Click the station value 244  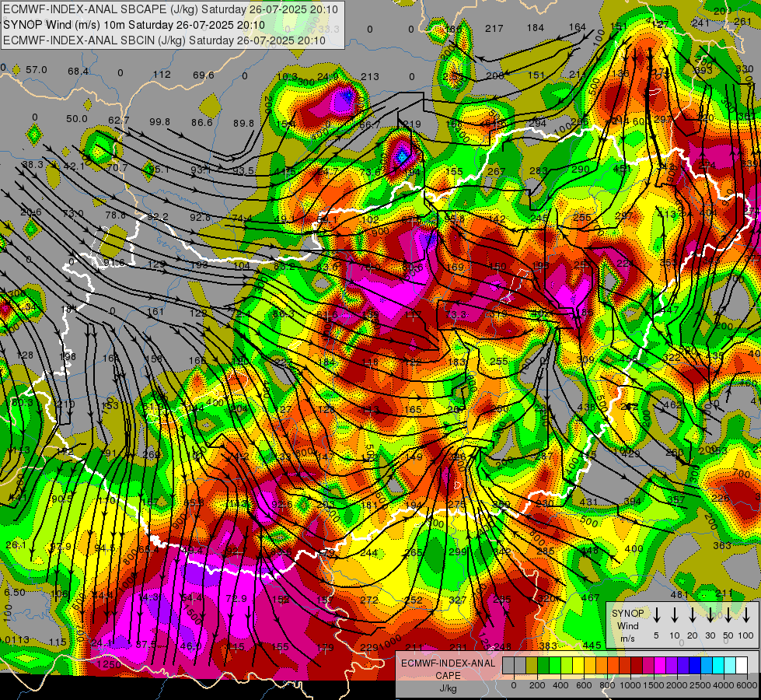[x=369, y=553]
